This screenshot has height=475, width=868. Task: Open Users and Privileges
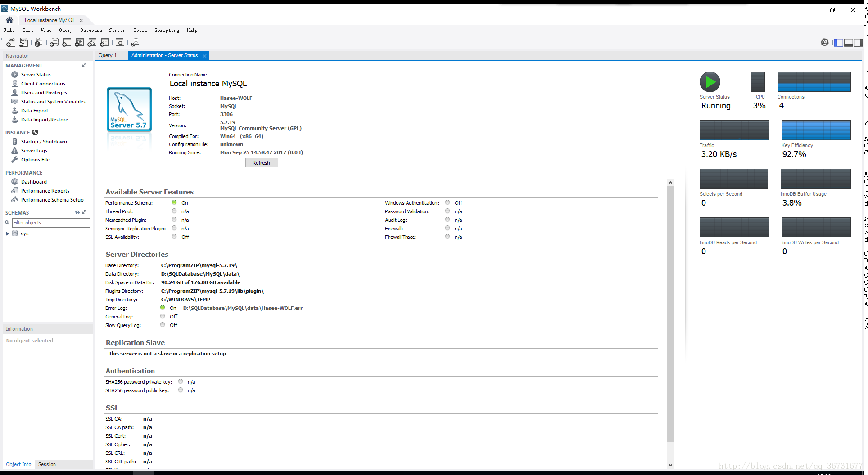[44, 93]
